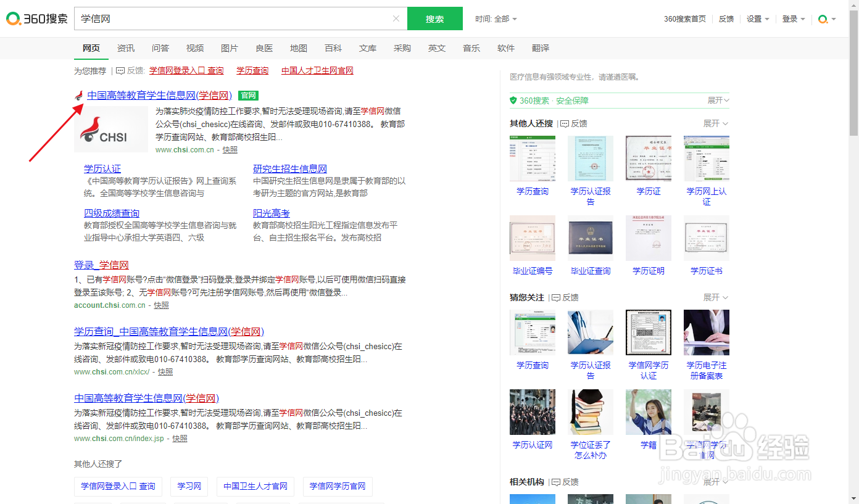Screen dimensions: 859x504
Task: Open the CHSI logo thumbnail
Action: point(111,130)
